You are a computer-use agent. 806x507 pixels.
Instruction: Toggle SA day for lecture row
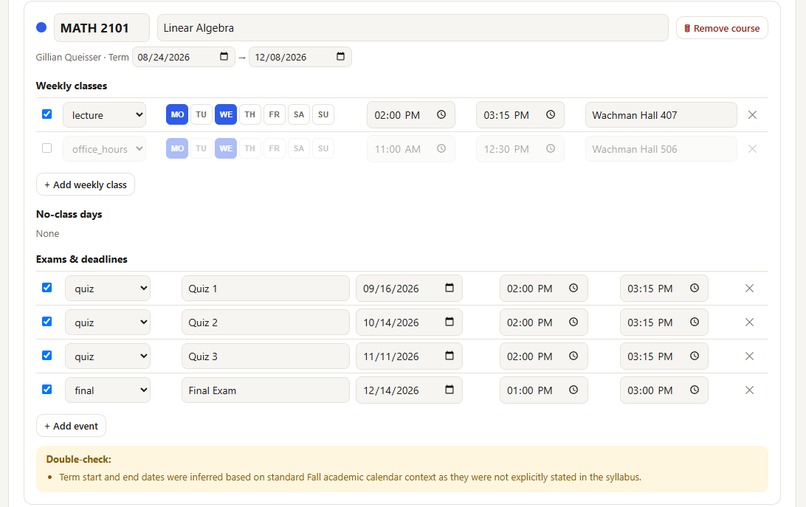pos(299,114)
